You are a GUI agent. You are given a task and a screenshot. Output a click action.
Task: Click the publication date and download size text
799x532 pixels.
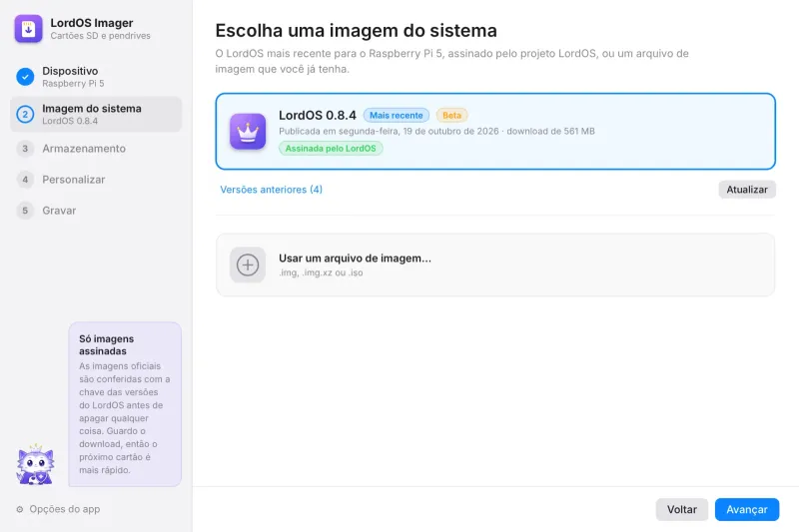(436, 131)
